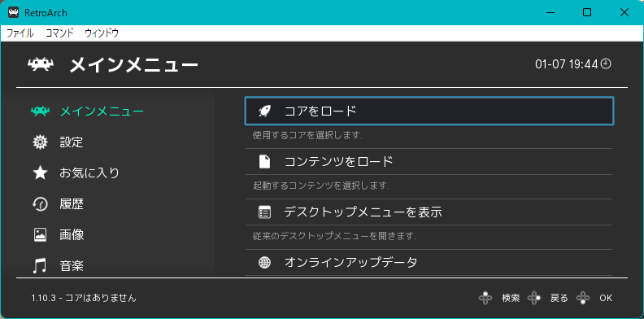The height and width of the screenshot is (319, 644).
Task: Click the 起動するコンテンツを選択します description
Action: tap(320, 186)
